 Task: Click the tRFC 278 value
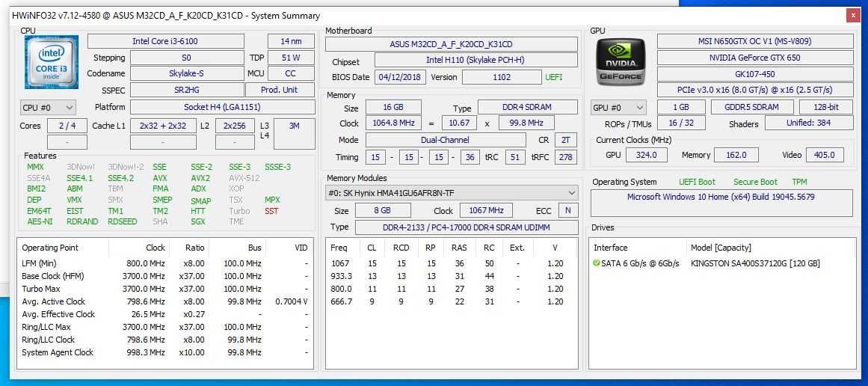pyautogui.click(x=565, y=157)
